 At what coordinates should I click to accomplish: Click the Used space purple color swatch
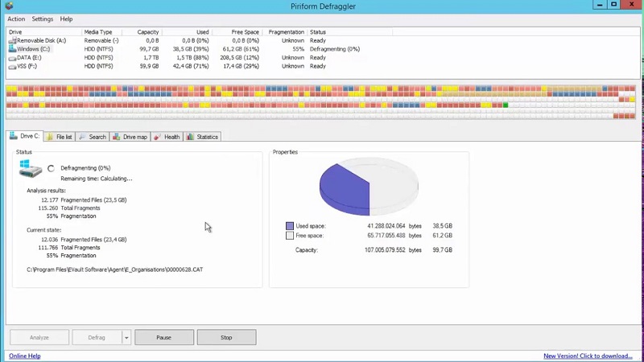290,226
